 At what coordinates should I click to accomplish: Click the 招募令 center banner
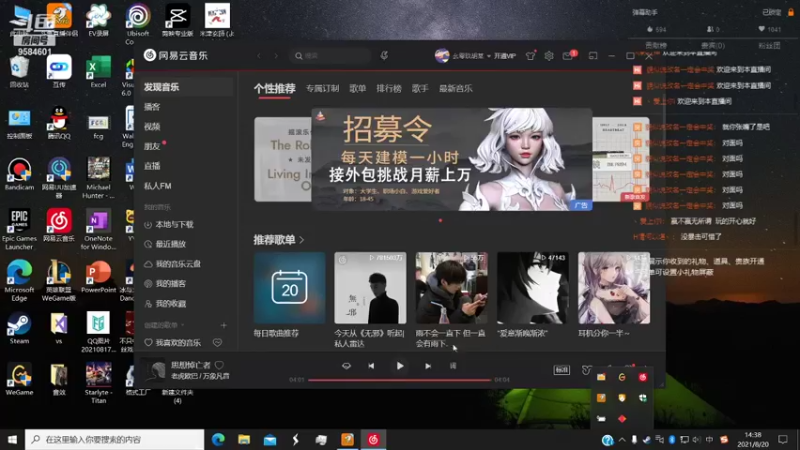click(x=452, y=159)
